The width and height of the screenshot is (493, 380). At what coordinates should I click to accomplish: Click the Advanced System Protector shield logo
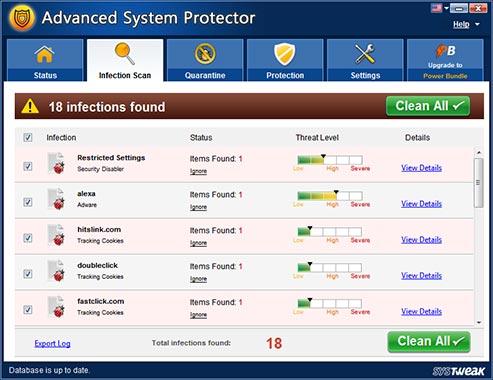[22, 18]
